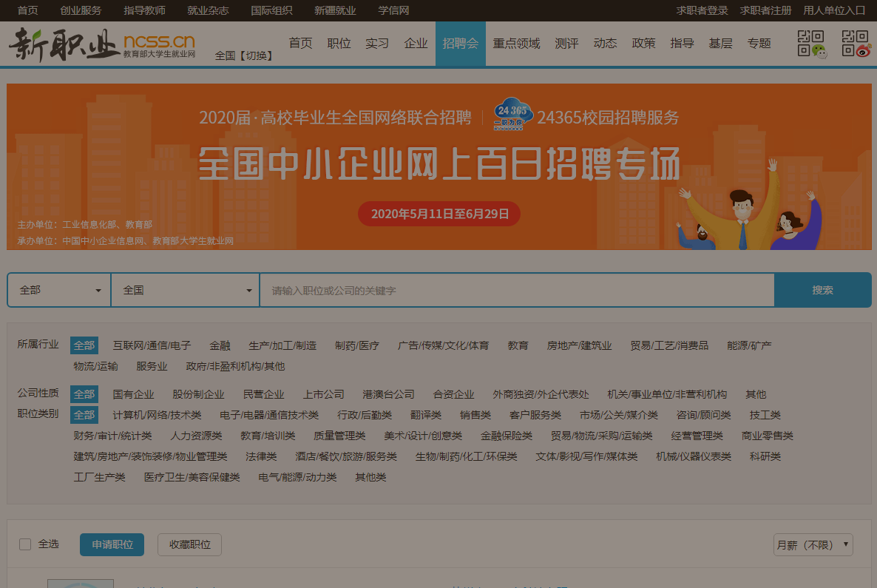Expand the 全国 region dropdown
Screen dimensions: 877x588
185,290
